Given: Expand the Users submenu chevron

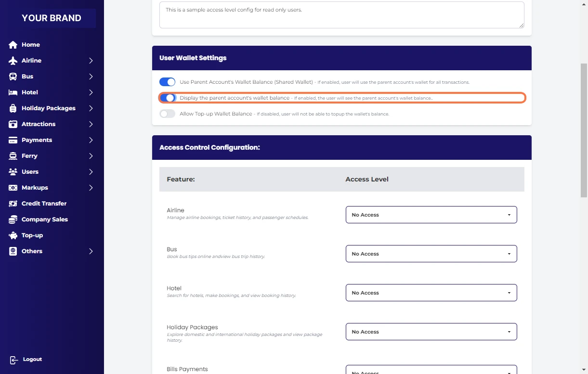Looking at the screenshot, I should pyautogui.click(x=91, y=172).
